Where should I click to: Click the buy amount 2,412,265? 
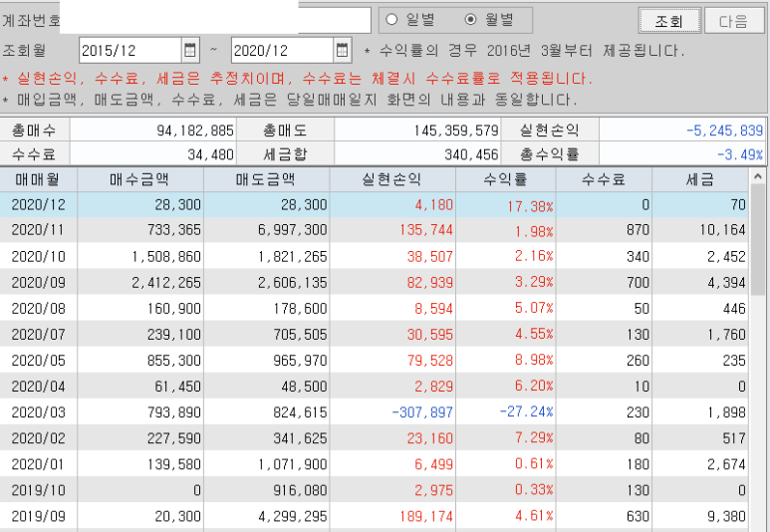coord(166,282)
